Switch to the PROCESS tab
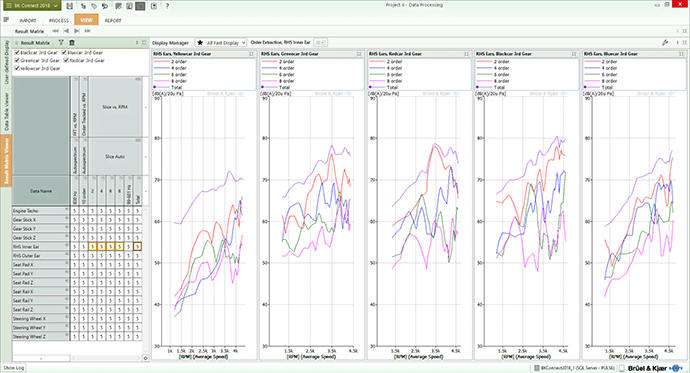The width and height of the screenshot is (690, 373). [x=59, y=20]
